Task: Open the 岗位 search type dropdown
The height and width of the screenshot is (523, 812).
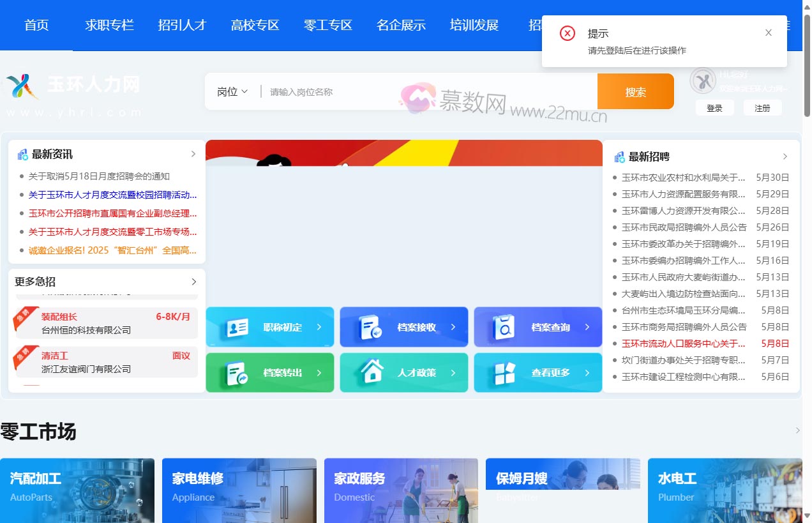Action: point(231,91)
